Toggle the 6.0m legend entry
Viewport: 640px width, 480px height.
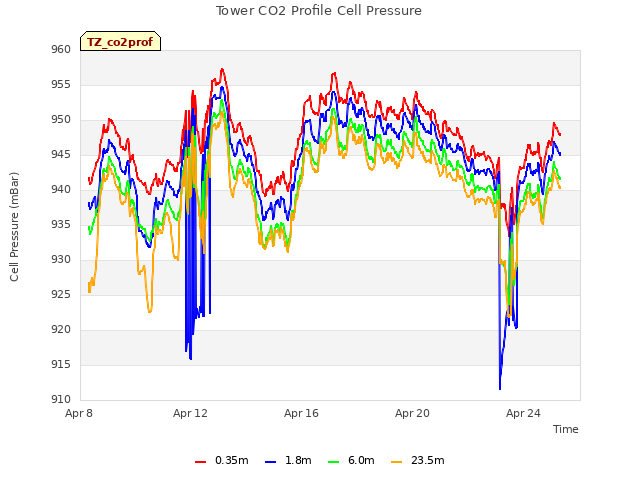tap(351, 461)
